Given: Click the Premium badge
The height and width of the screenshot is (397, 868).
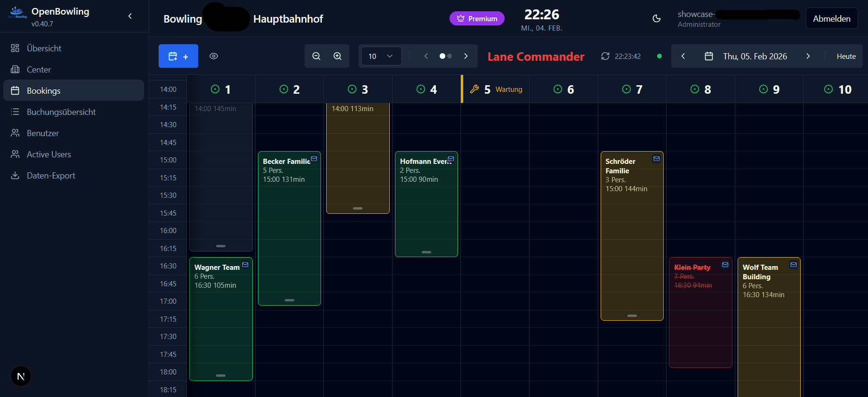Looking at the screenshot, I should (x=477, y=18).
